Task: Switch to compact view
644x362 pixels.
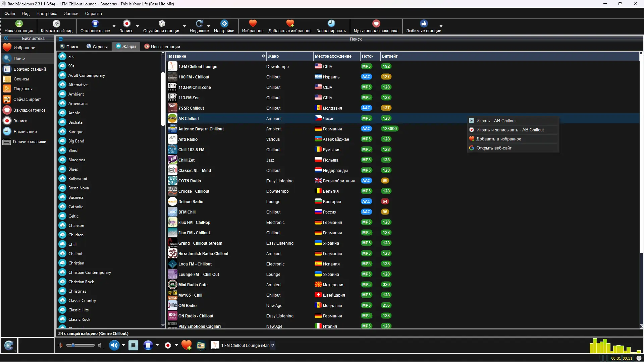Action: click(56, 23)
